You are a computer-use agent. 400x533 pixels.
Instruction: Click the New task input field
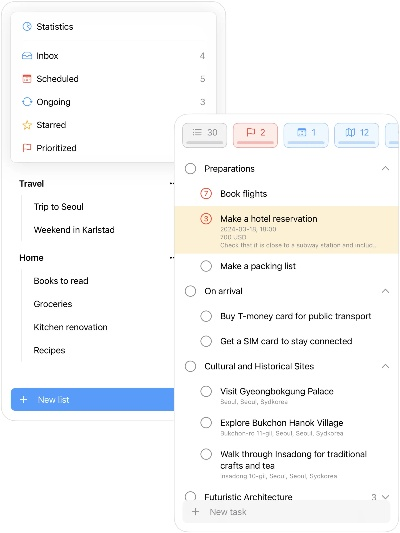[286, 512]
